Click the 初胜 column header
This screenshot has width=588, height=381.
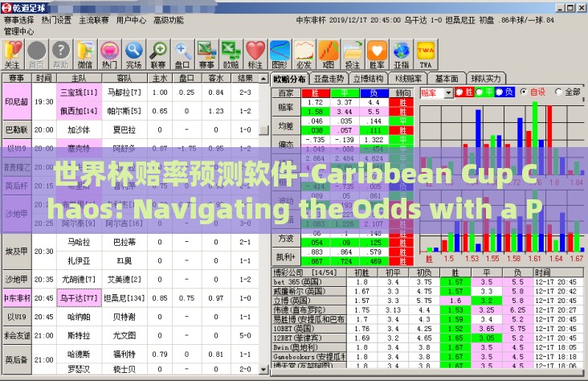pos(361,272)
